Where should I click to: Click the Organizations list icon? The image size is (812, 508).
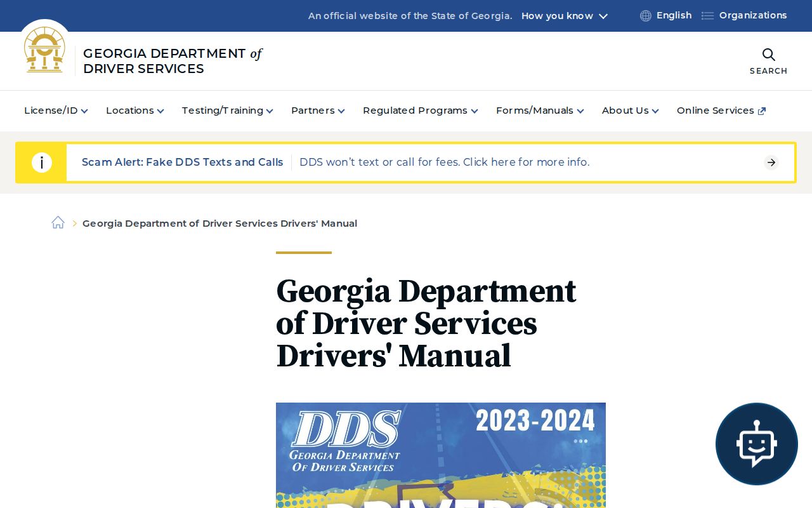[707, 16]
